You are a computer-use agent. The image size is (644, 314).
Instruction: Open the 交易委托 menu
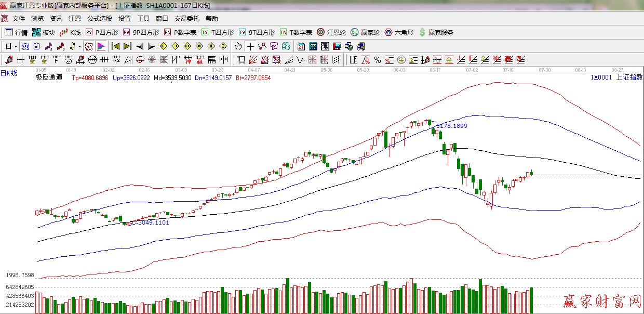tap(186, 19)
